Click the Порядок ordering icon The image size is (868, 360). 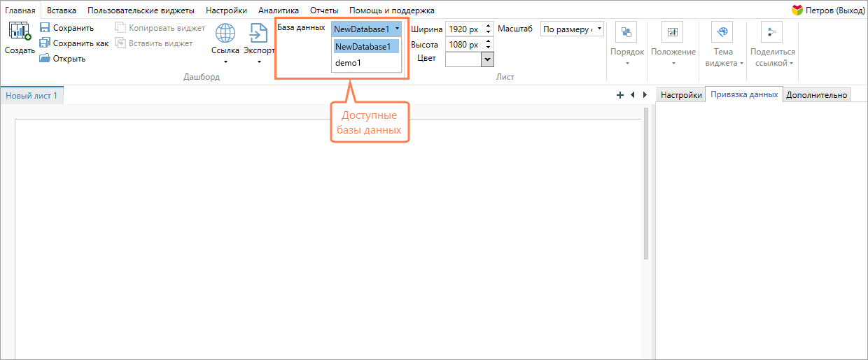point(626,32)
